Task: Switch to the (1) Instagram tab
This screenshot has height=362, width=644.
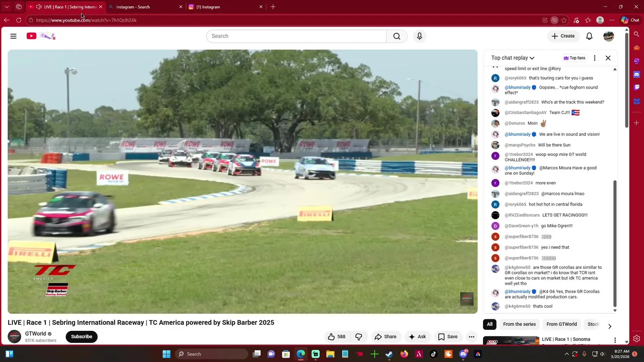Action: [224, 7]
